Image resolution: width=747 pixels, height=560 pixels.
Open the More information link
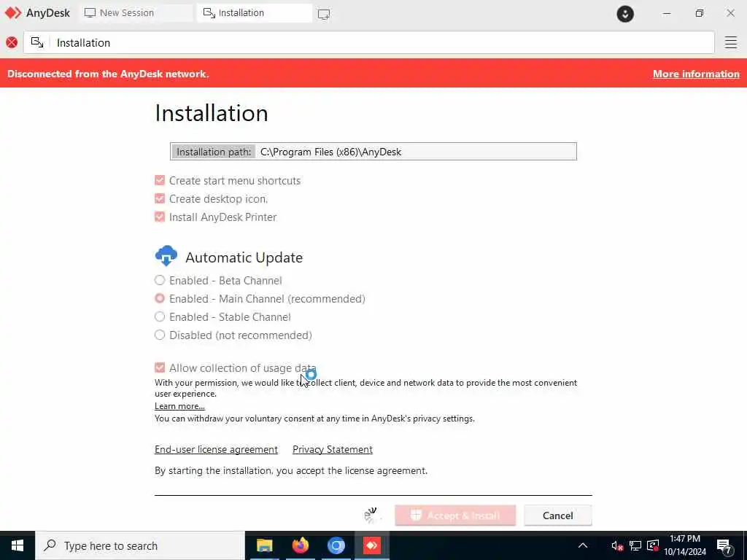(x=695, y=74)
